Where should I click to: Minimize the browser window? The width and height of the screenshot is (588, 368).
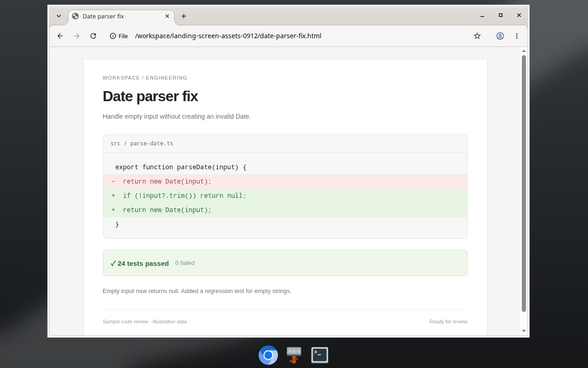[482, 16]
